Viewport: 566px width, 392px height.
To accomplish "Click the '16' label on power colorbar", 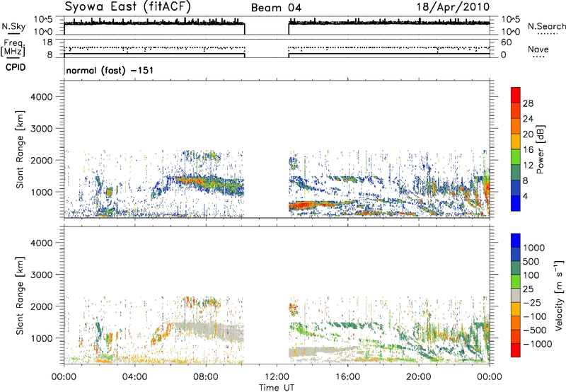I will [528, 150].
